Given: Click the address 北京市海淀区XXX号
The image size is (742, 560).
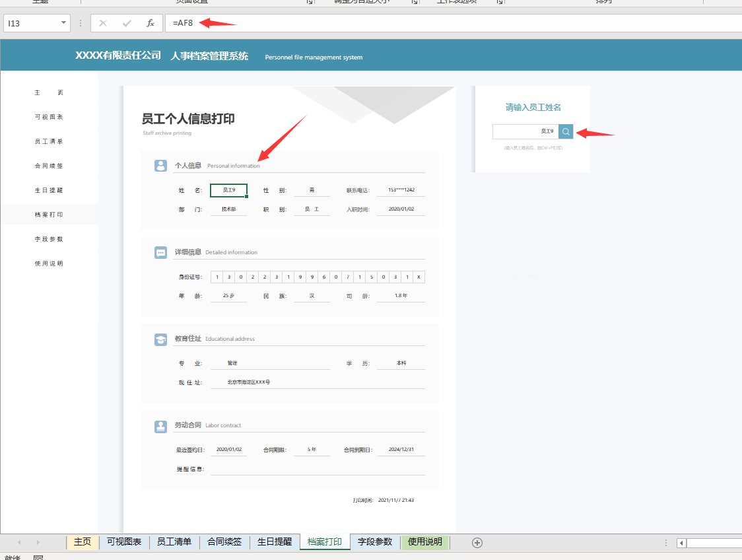Looking at the screenshot, I should [248, 382].
